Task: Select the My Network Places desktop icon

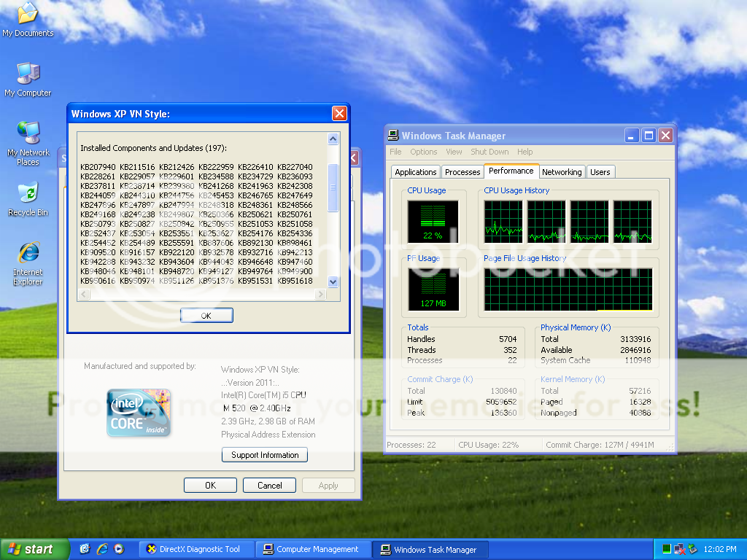Action: pos(28,144)
